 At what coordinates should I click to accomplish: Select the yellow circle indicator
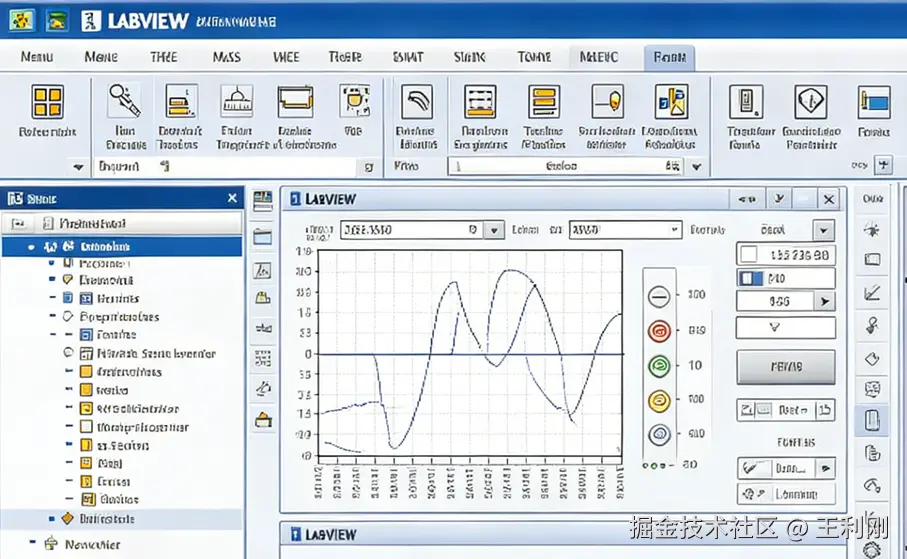[x=659, y=400]
